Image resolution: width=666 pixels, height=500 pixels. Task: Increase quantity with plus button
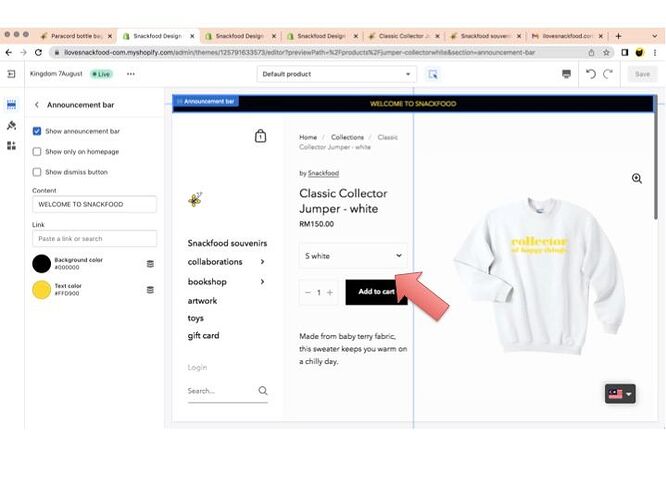[x=330, y=292]
